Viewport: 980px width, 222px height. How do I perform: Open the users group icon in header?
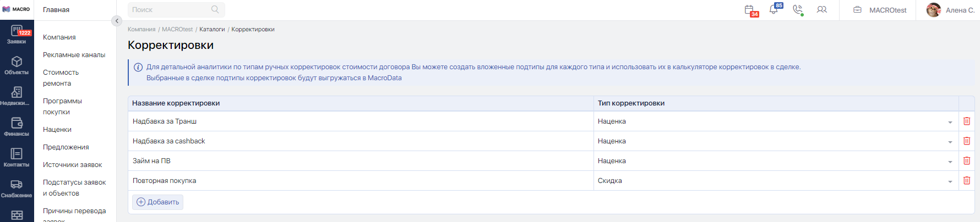(821, 9)
